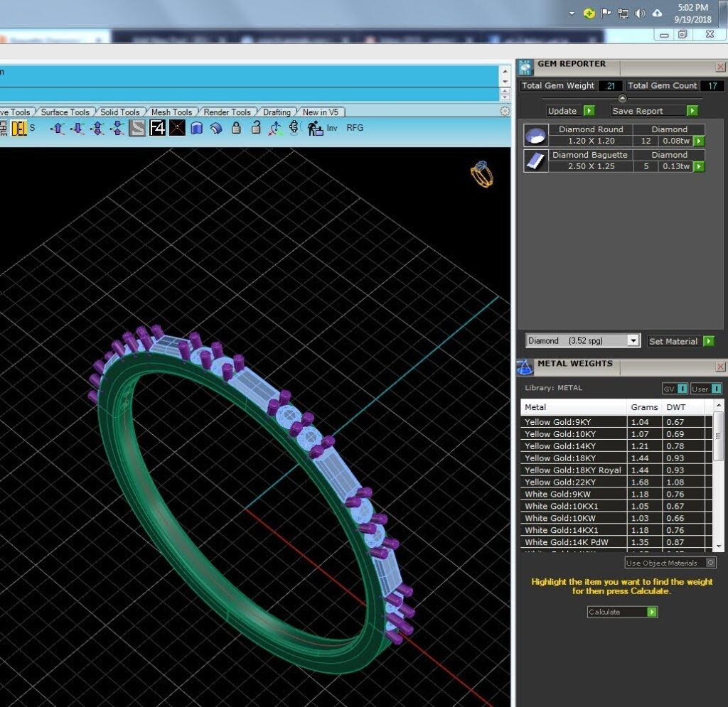Click the blue solid cylinder icon
This screenshot has height=707, width=728.
click(197, 128)
